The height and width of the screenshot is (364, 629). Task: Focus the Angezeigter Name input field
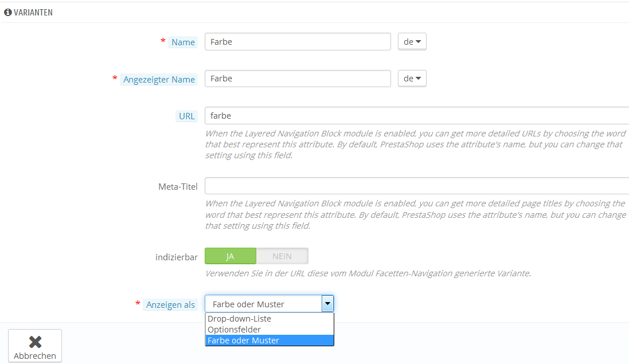click(x=298, y=79)
